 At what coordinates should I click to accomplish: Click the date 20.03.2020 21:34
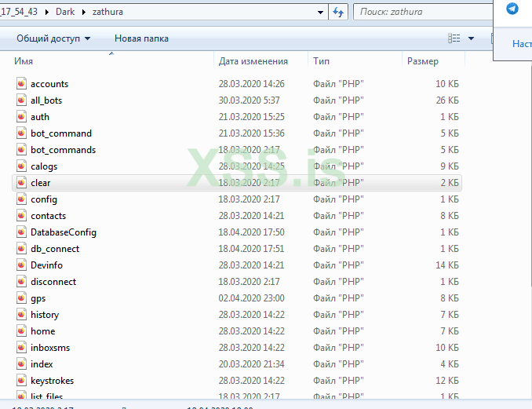(251, 364)
